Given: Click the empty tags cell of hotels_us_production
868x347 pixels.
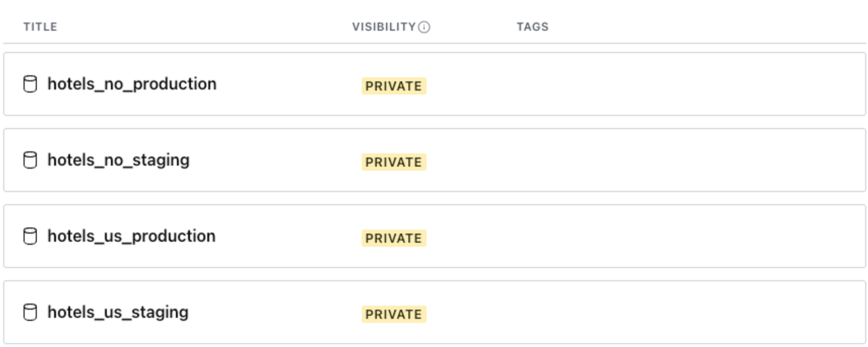Looking at the screenshot, I should tap(633, 236).
